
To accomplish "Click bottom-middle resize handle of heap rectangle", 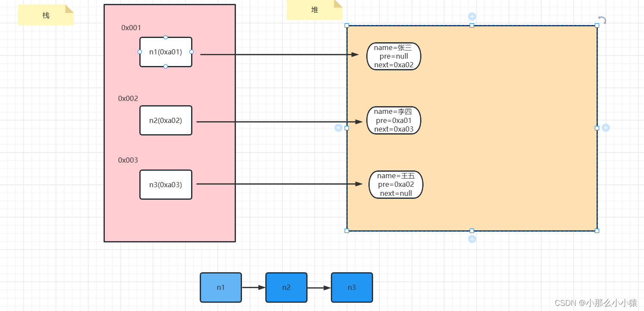I will click(x=472, y=231).
